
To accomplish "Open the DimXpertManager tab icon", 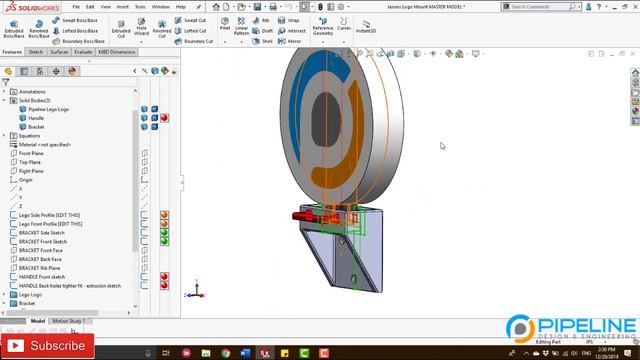I will tap(56, 71).
